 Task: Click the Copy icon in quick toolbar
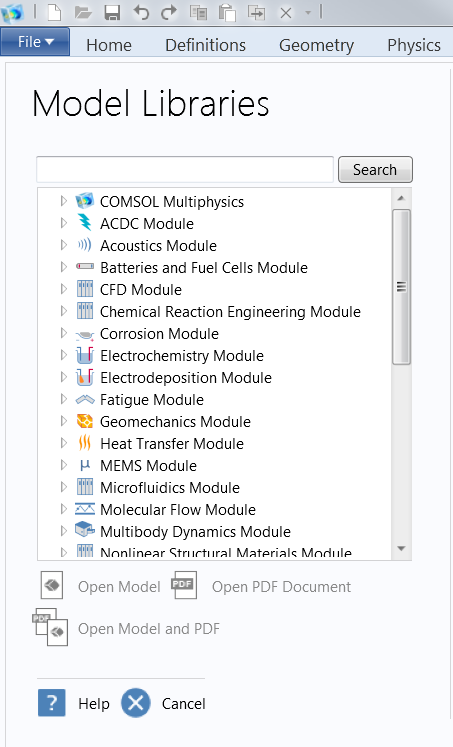[x=198, y=12]
